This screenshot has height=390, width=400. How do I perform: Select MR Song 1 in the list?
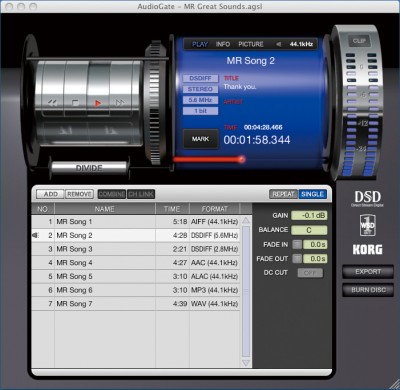tap(136, 222)
